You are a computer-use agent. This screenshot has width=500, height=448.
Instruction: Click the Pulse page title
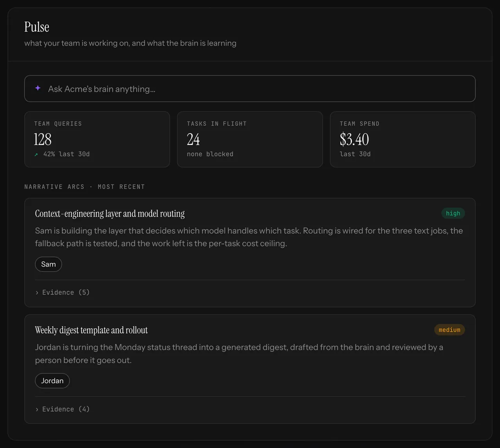37,27
